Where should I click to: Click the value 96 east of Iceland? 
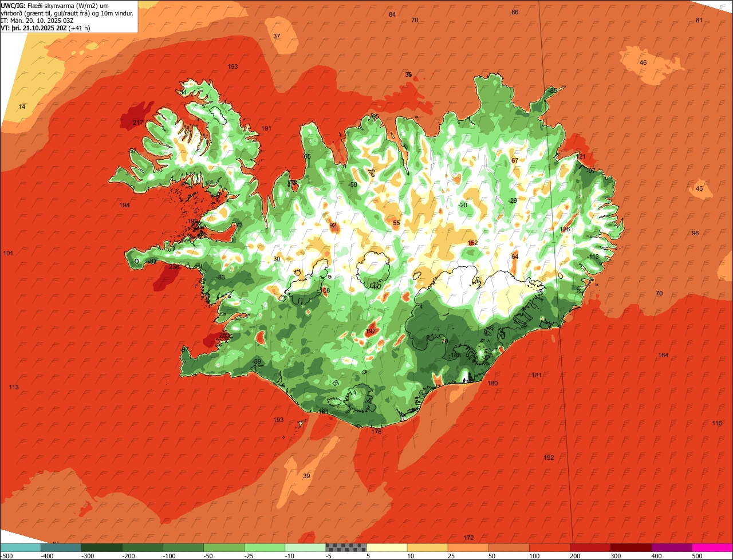point(695,233)
